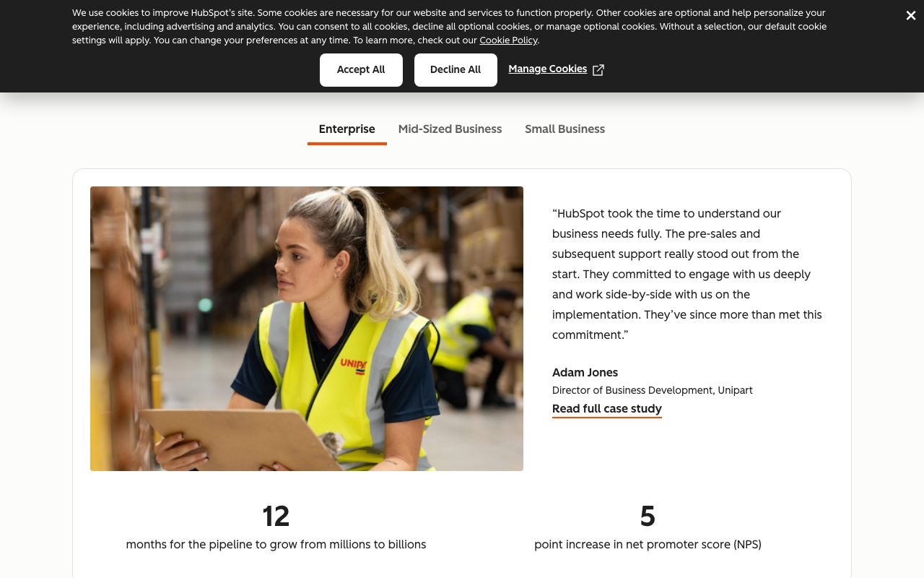Viewport: 924px width, 578px height.
Task: Open the Read full case study link
Action: tap(607, 409)
